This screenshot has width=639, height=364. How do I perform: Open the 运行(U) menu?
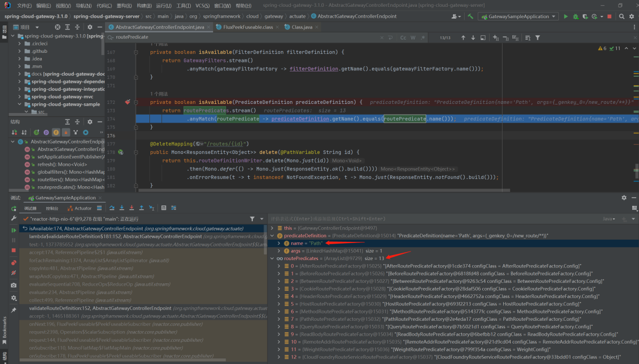point(164,5)
